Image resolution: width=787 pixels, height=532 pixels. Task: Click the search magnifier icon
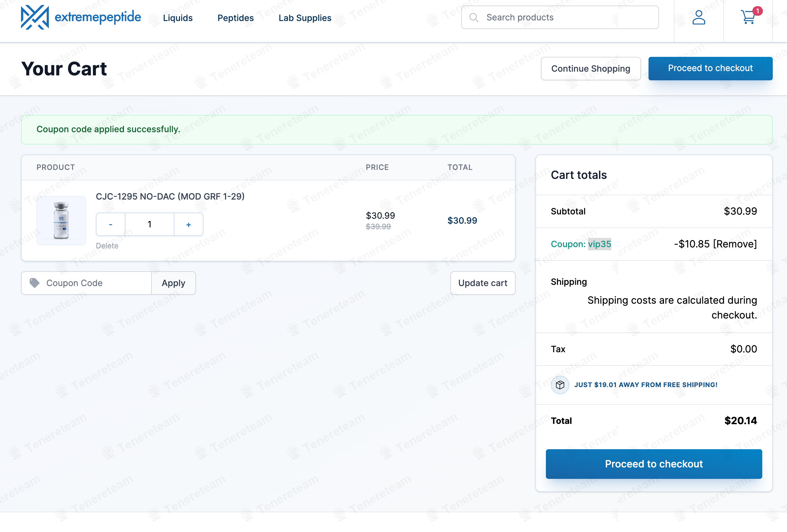pos(474,18)
